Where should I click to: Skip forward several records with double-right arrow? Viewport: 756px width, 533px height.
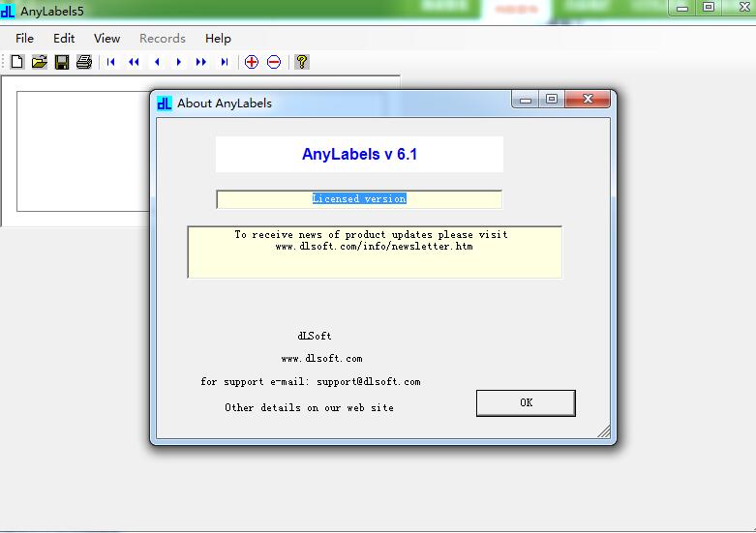tap(201, 62)
